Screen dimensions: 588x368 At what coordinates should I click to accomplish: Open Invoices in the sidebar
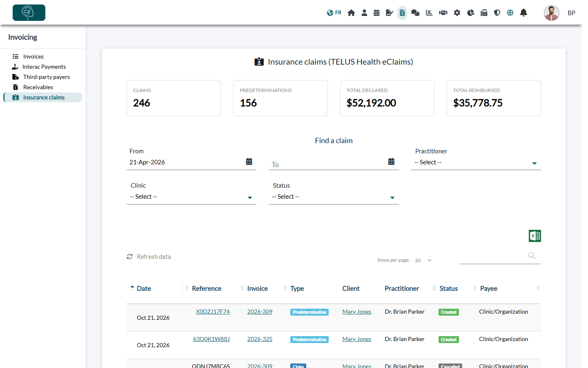pos(33,56)
